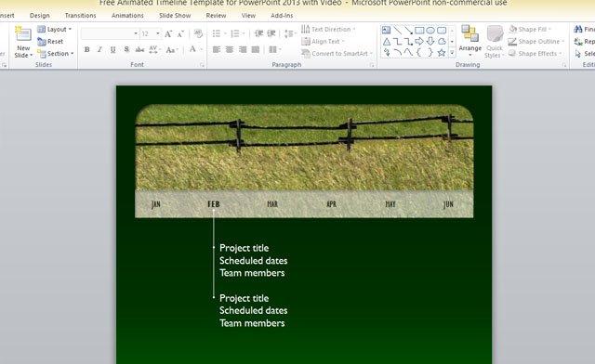The height and width of the screenshot is (364, 595).
Task: Select the Right Arrow shape
Action: [419, 42]
